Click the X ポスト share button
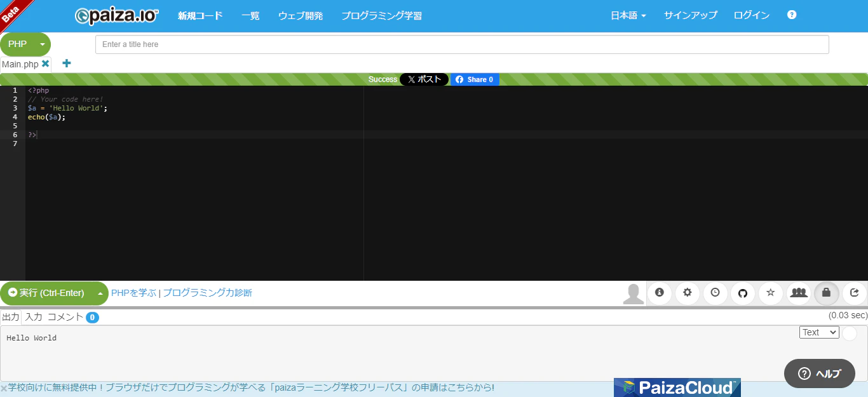The image size is (868, 397). [x=424, y=79]
